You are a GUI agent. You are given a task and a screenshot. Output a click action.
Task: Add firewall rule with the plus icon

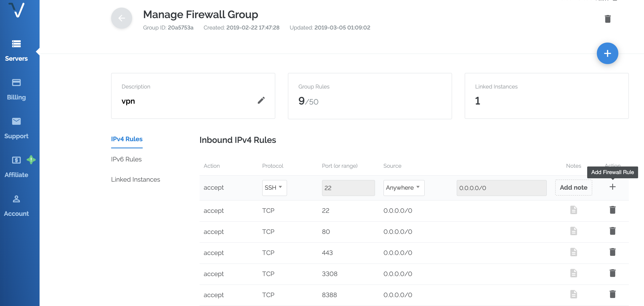coord(612,187)
